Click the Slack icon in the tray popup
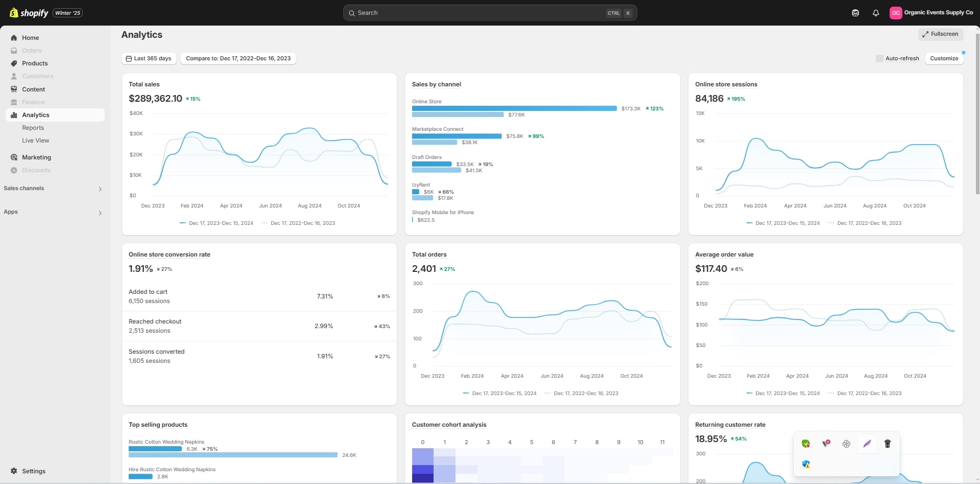Image resolution: width=980 pixels, height=484 pixels. (846, 444)
